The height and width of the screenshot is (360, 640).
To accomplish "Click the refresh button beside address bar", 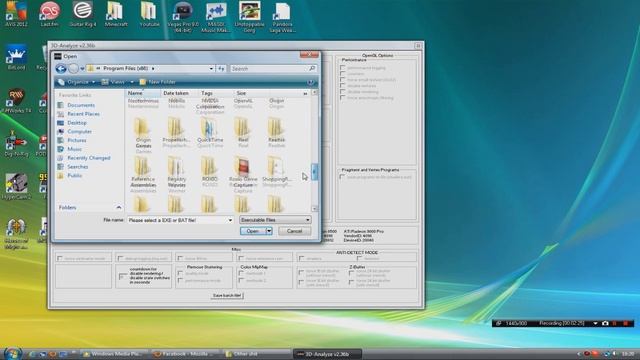I will [221, 69].
